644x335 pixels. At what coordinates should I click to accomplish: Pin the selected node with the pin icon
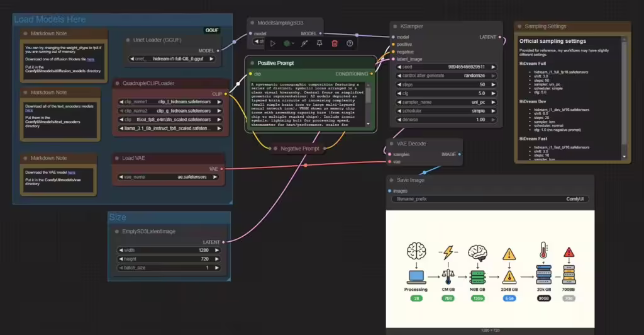[319, 43]
